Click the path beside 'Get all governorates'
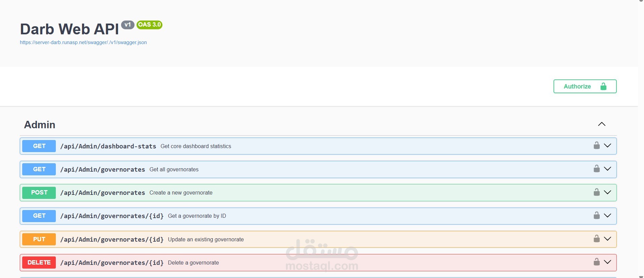The image size is (644, 278). 103,170
